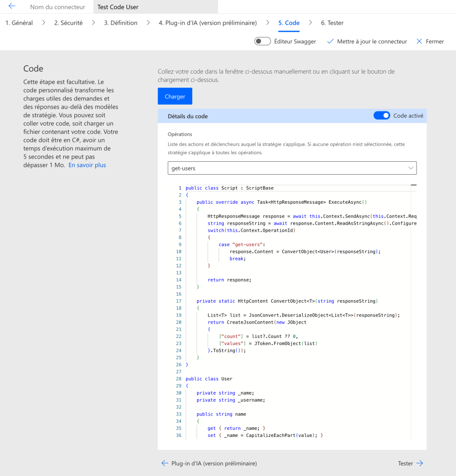Open the 3. Définition step
Image resolution: width=456 pixels, height=476 pixels.
[x=120, y=23]
